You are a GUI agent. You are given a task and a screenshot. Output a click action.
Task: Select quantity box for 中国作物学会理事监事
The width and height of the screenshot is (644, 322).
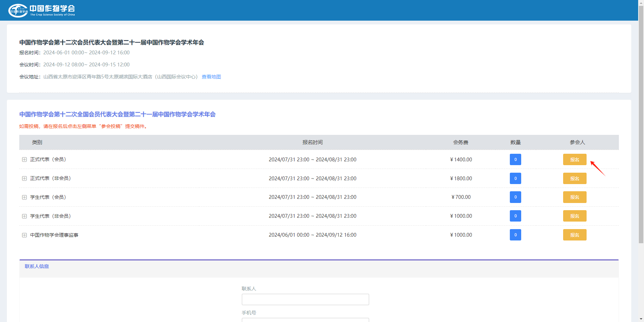[x=515, y=235]
